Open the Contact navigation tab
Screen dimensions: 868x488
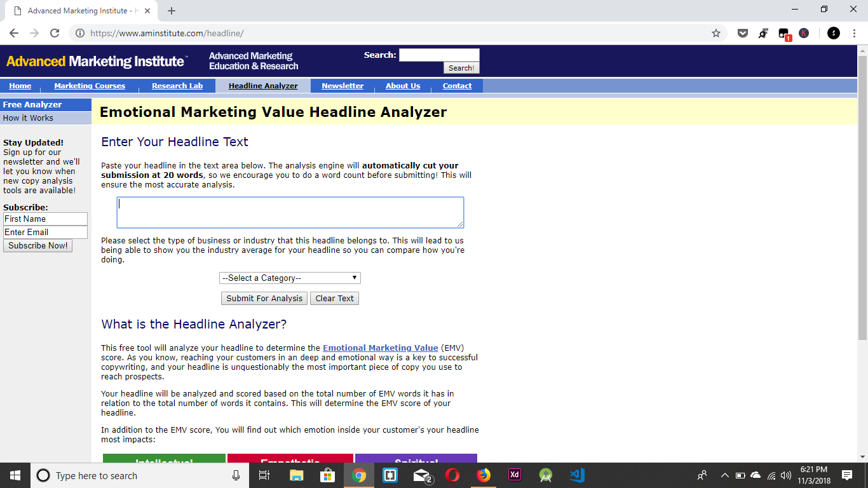click(x=458, y=86)
